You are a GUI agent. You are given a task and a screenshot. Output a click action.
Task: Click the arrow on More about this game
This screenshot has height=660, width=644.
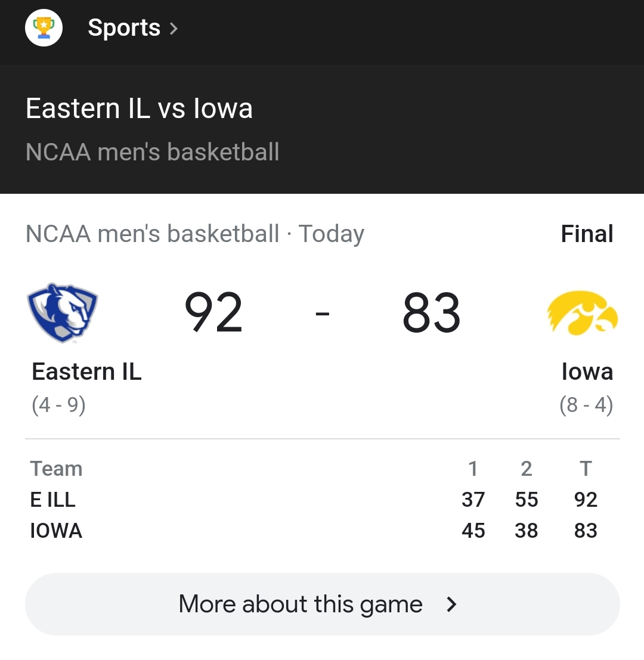(x=451, y=605)
